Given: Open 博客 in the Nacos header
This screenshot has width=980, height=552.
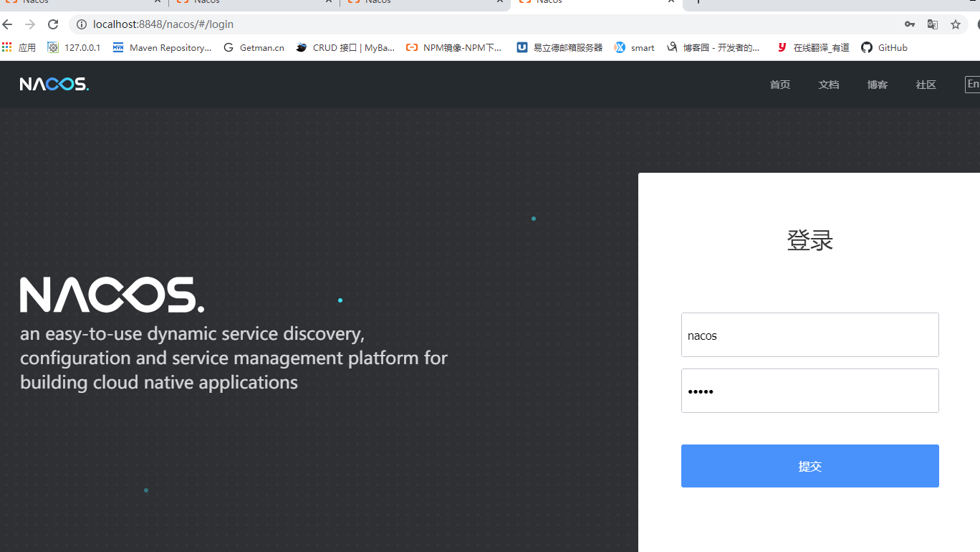Looking at the screenshot, I should click(x=878, y=85).
